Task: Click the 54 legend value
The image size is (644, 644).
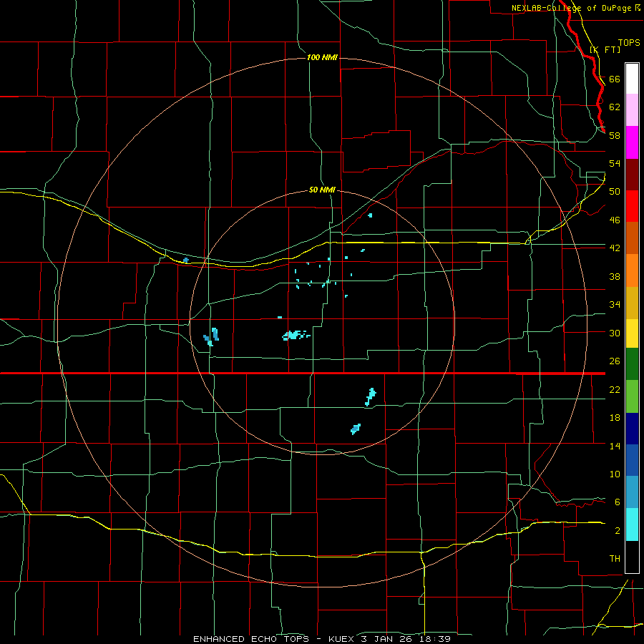Action: (615, 163)
